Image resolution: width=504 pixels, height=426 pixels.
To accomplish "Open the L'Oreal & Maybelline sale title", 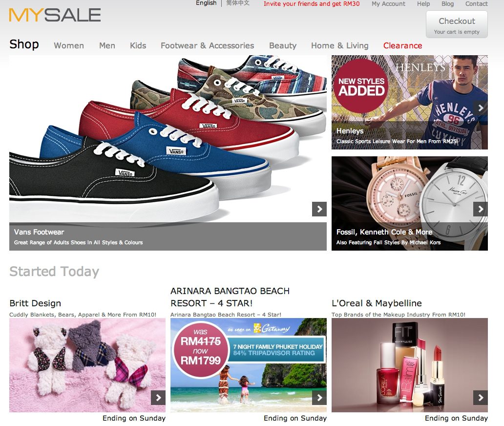I will [377, 303].
